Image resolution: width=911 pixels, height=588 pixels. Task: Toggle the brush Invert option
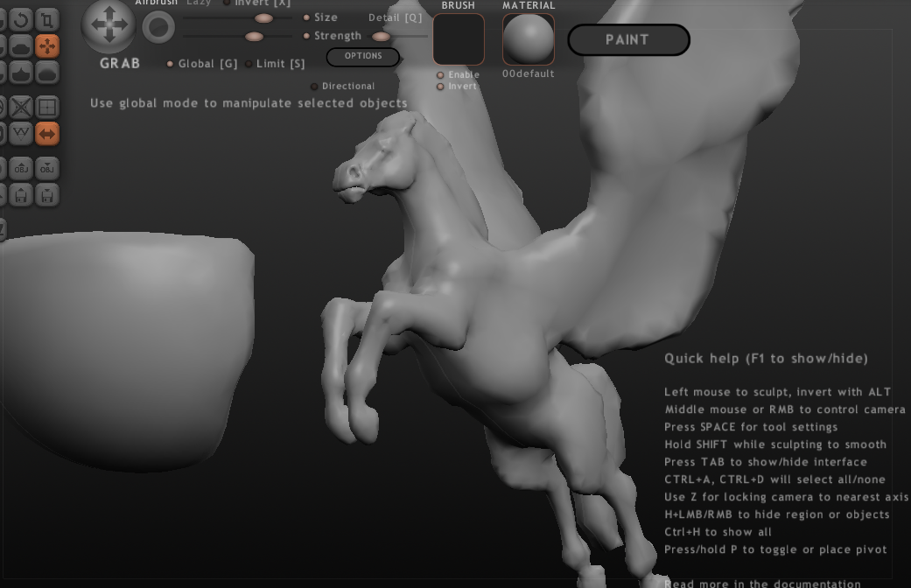457,86
